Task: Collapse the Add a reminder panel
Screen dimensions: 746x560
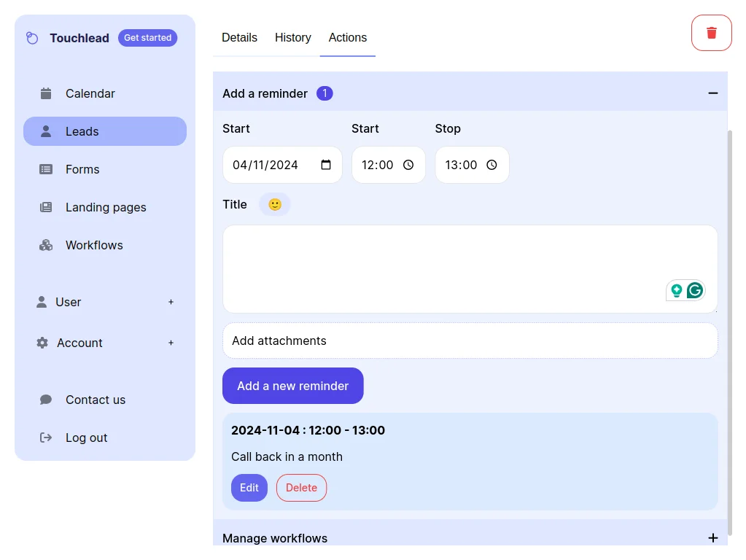Action: (712, 93)
